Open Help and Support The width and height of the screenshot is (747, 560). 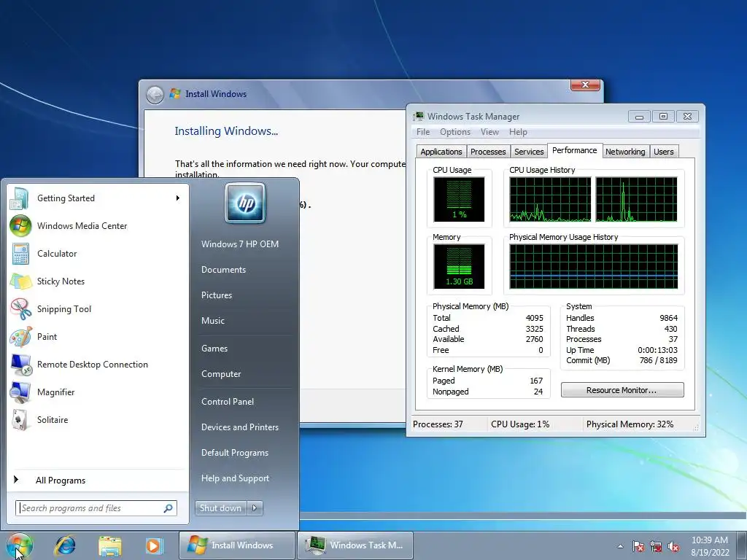pos(235,478)
